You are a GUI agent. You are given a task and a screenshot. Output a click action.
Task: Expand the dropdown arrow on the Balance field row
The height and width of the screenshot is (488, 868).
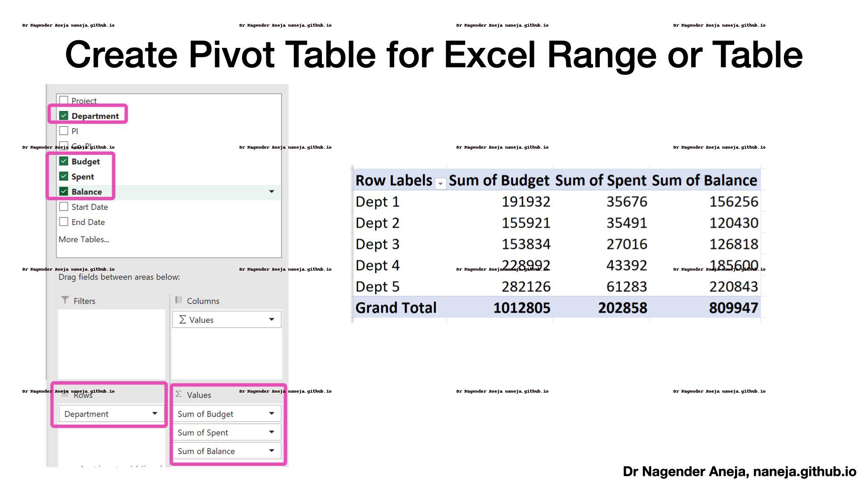coord(272,192)
